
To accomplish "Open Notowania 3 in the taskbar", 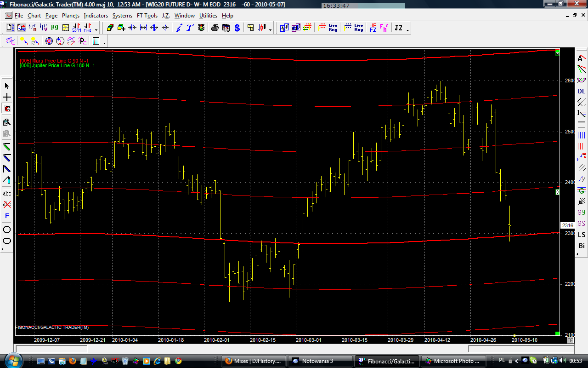I will [x=320, y=361].
